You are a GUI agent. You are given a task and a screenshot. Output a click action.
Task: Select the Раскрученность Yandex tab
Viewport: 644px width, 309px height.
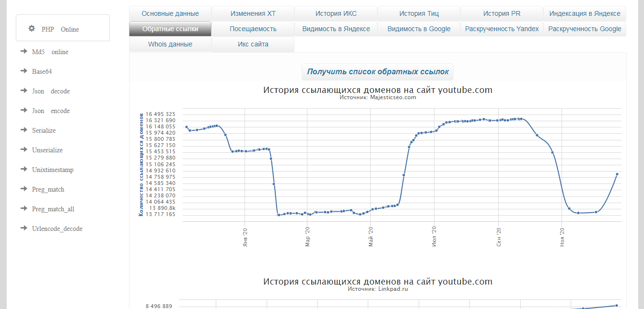click(502, 29)
